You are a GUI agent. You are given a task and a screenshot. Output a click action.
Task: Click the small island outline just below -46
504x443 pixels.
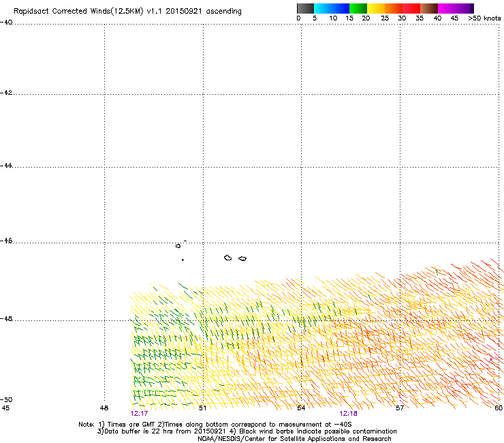[x=178, y=246]
